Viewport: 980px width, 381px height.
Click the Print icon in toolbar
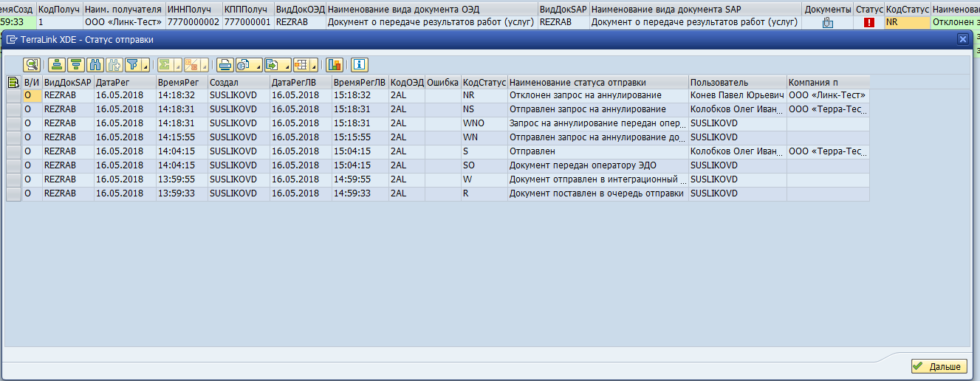(225, 64)
